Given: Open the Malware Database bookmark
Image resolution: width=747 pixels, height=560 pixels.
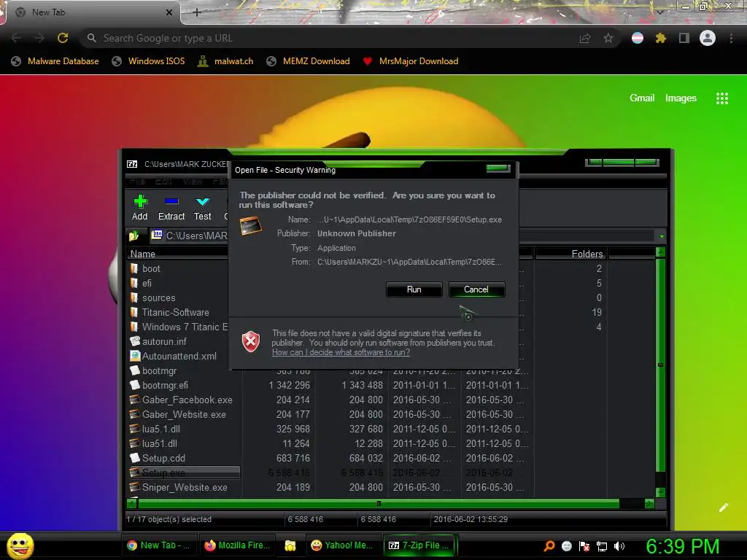Looking at the screenshot, I should (55, 61).
